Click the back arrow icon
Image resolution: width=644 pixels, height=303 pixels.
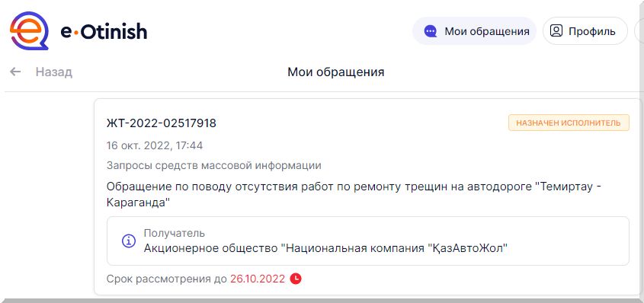tap(15, 72)
